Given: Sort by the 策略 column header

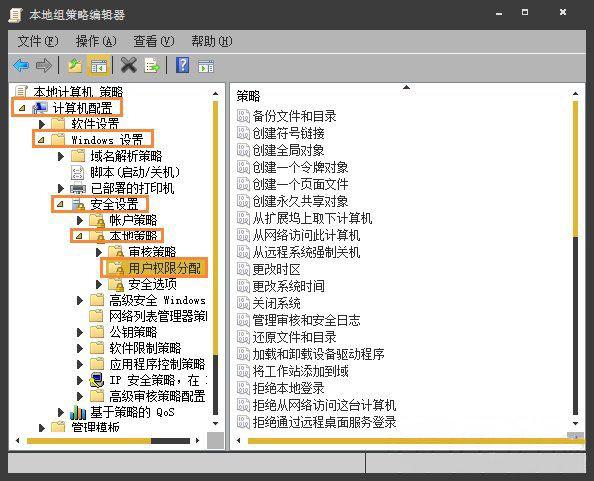Looking at the screenshot, I should tap(248, 95).
